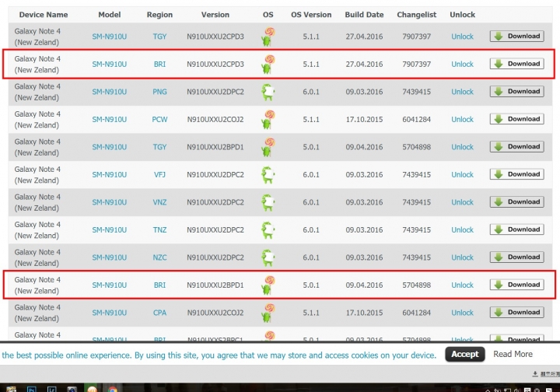Image resolution: width=560 pixels, height=392 pixels.
Task: Open the SM-N910U model link in the CPA row
Action: coord(110,313)
